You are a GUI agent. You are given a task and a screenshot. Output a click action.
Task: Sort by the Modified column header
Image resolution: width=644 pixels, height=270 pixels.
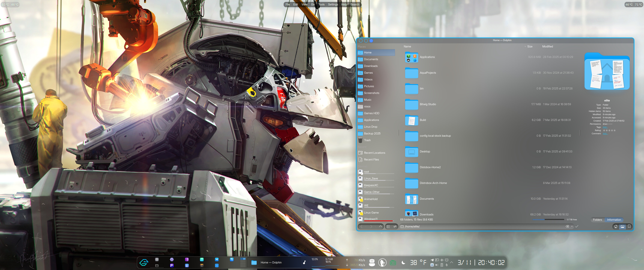(x=548, y=46)
